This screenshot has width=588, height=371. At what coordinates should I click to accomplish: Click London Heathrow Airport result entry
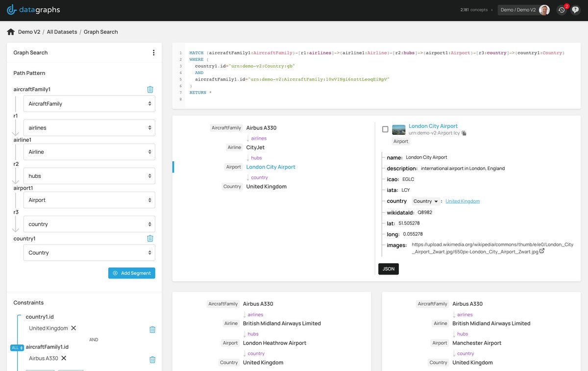pos(274,343)
